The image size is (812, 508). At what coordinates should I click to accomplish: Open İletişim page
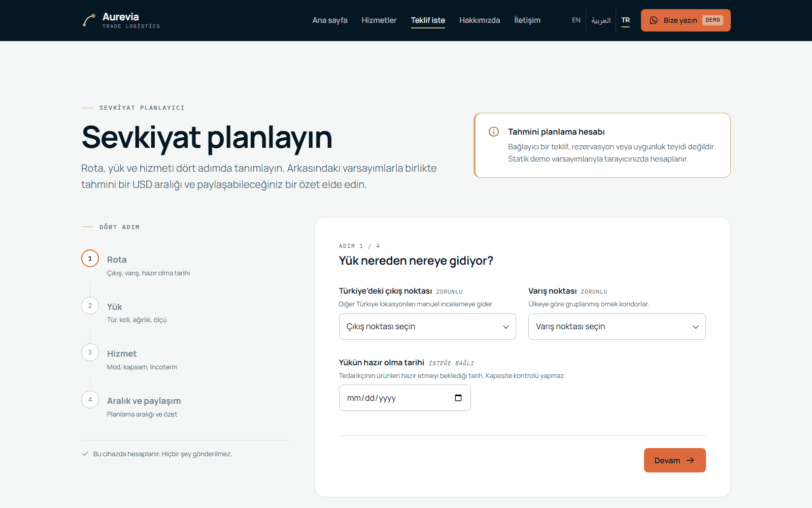[527, 20]
